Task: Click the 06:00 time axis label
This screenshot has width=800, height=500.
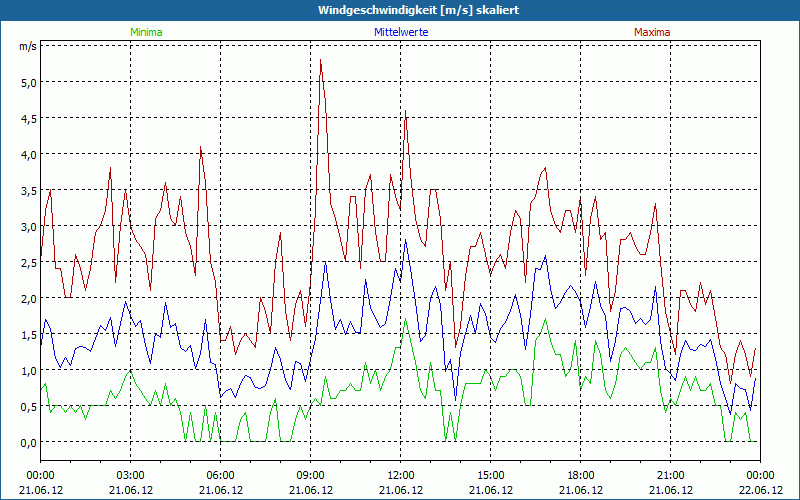Action: click(x=220, y=476)
